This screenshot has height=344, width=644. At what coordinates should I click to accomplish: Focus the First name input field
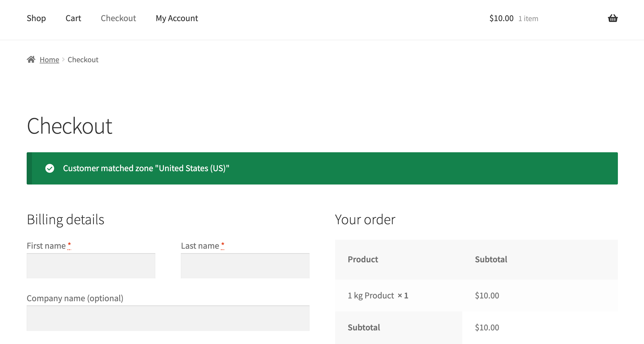point(91,266)
